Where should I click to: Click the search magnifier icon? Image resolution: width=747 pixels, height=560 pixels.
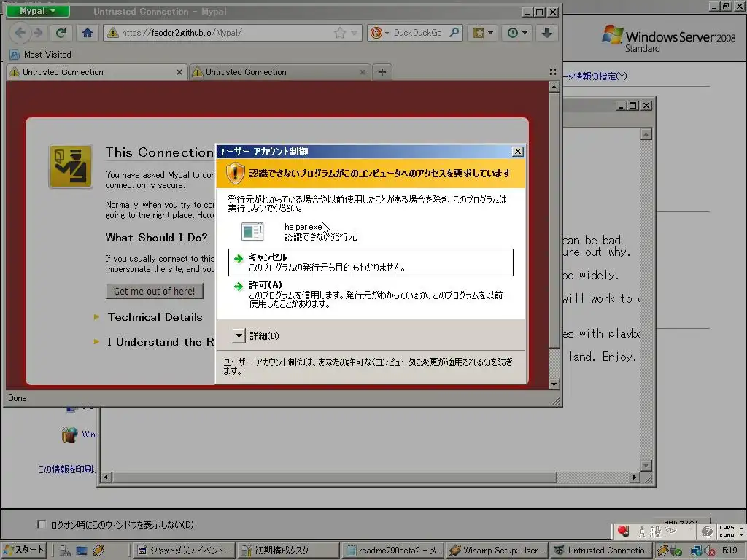point(454,33)
